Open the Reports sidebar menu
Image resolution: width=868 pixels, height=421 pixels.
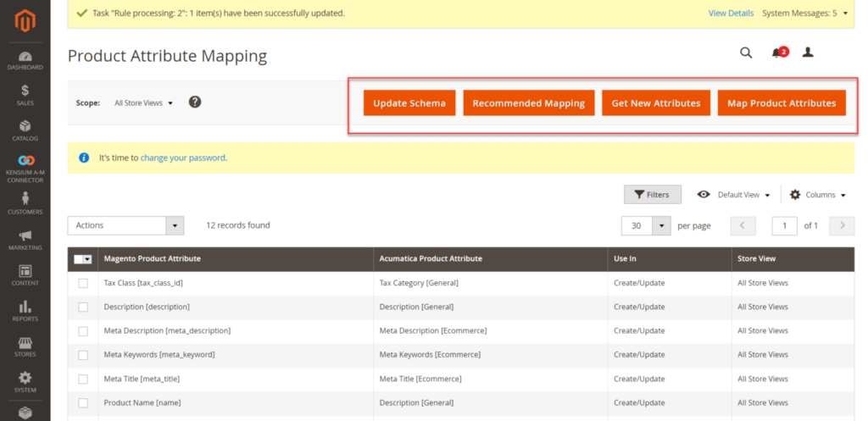coord(25,311)
